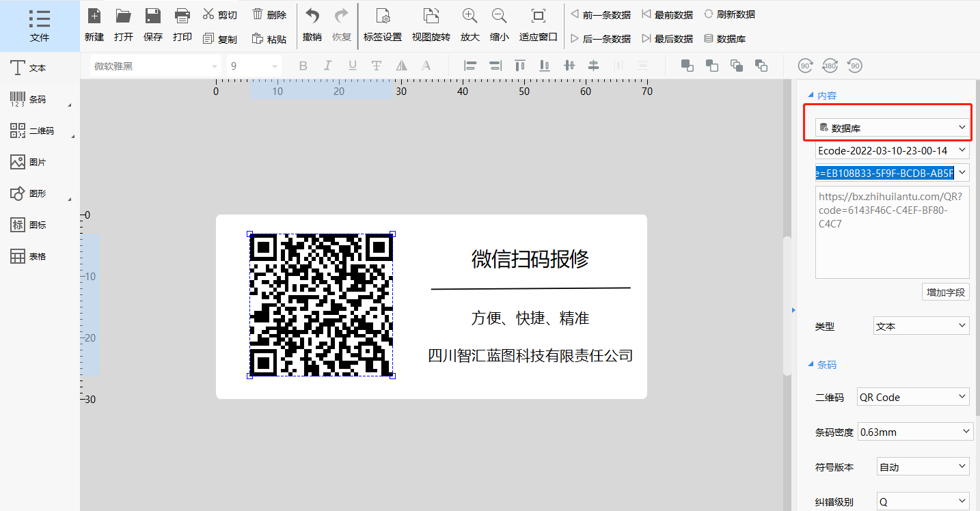Screen dimensions: 980x511
Task: Rotate the view (视图旋转)
Action: point(431,25)
